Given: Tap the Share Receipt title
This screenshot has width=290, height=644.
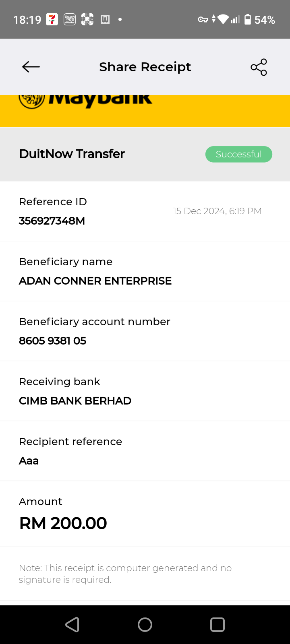Looking at the screenshot, I should [x=145, y=67].
